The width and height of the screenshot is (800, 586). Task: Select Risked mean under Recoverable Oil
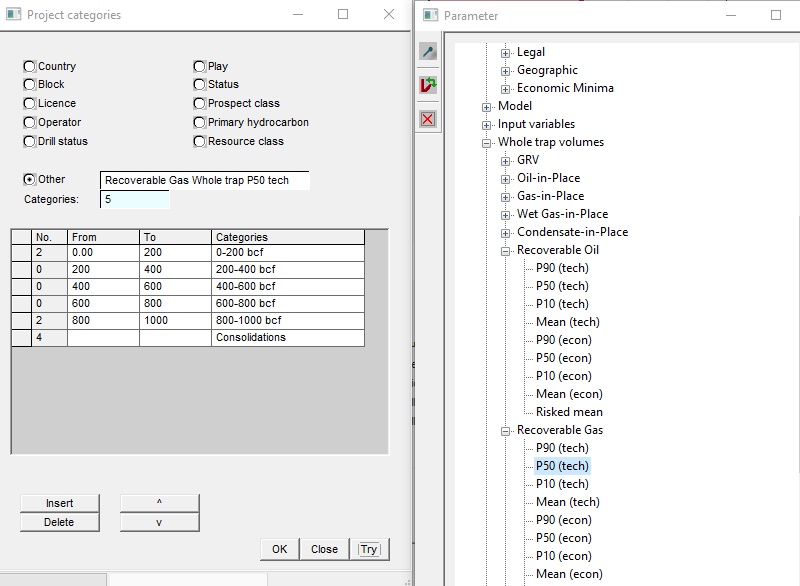coord(569,412)
